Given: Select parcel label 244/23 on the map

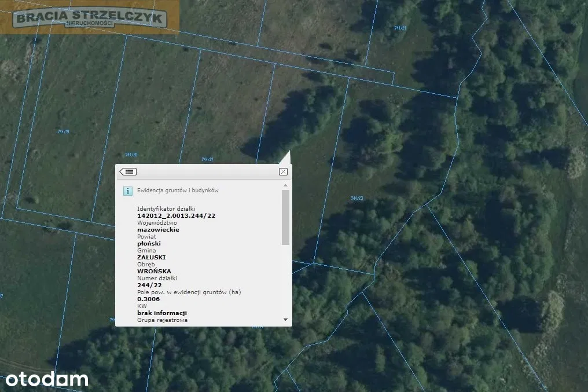Looking at the screenshot, I should pos(357,198).
